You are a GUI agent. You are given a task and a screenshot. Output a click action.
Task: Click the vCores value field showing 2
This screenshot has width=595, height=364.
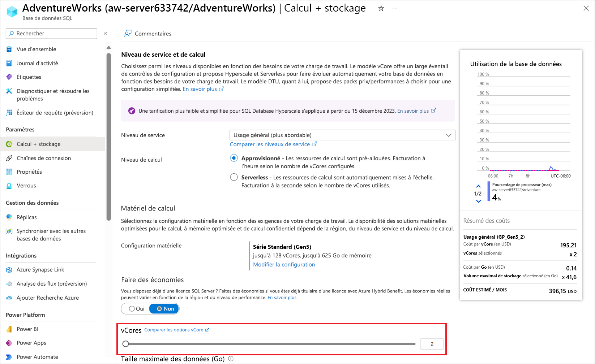click(x=432, y=344)
